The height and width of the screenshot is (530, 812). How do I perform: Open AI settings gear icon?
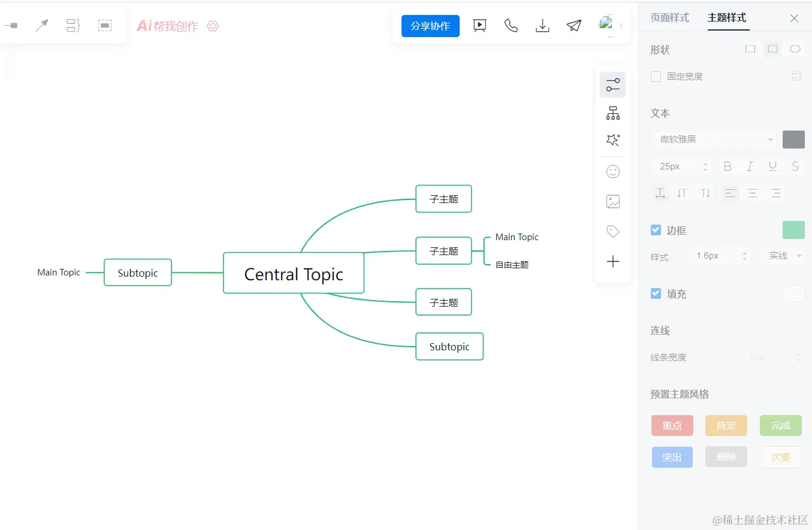point(213,26)
